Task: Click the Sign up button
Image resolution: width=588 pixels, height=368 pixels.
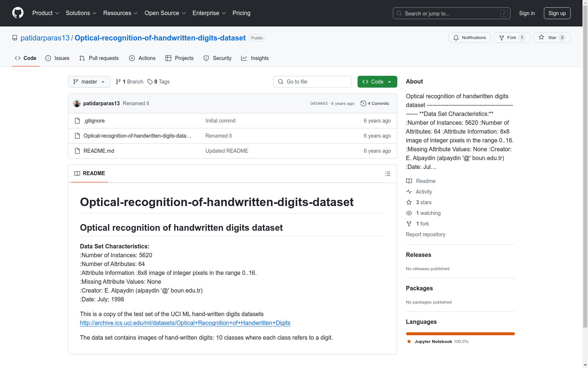Action: tap(557, 13)
